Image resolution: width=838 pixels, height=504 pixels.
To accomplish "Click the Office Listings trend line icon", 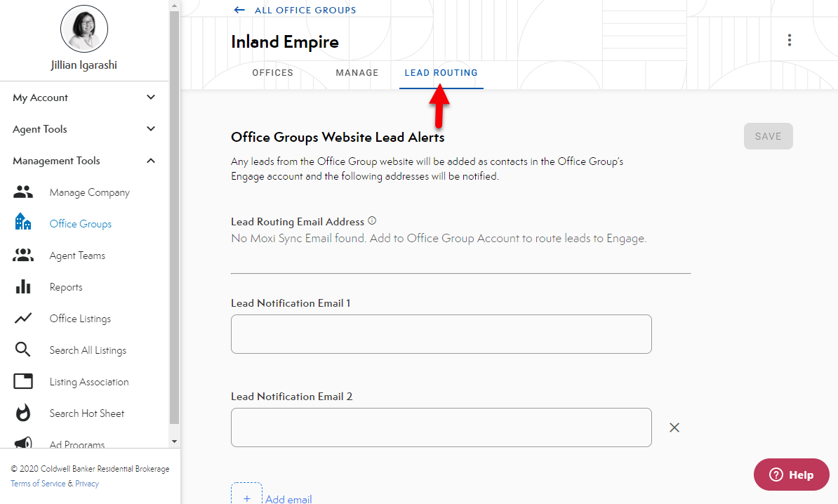I will click(x=23, y=319).
